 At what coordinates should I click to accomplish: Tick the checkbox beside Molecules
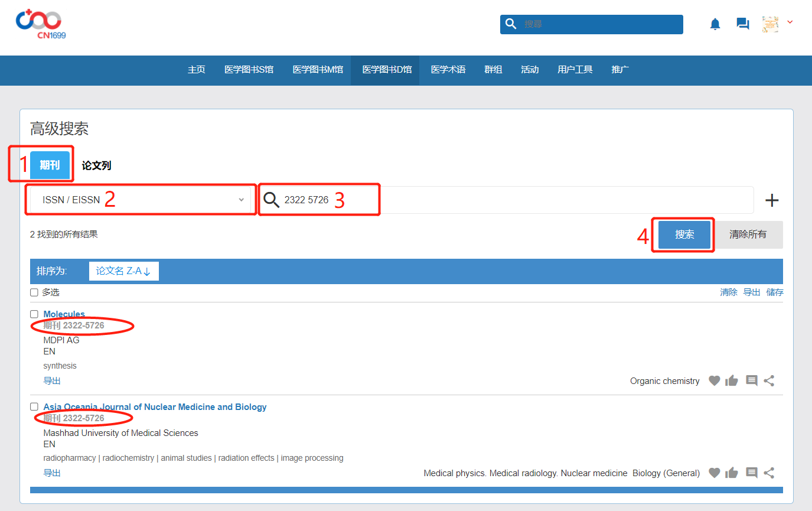pos(34,314)
